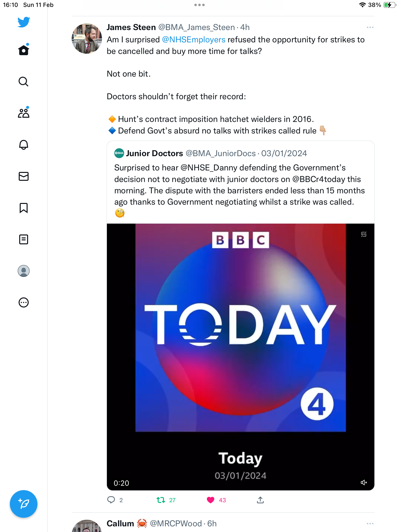Undo the retweet showing 27
This screenshot has width=399, height=532.
(161, 500)
